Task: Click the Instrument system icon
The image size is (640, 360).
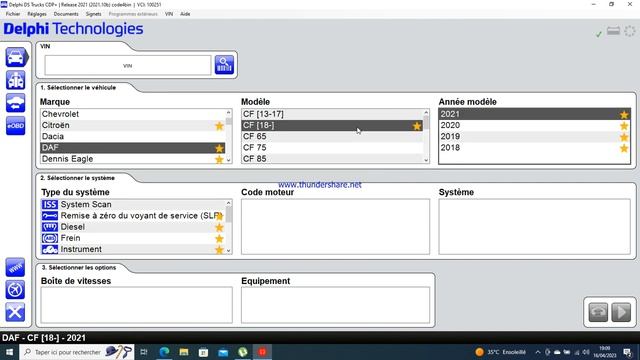Action: 50,249
